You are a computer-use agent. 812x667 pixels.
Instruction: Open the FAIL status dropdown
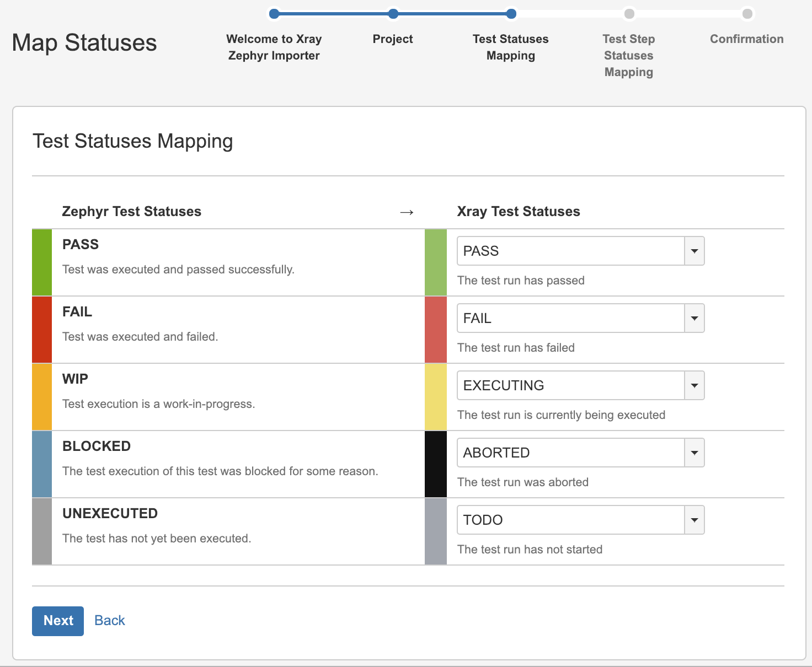coord(580,318)
